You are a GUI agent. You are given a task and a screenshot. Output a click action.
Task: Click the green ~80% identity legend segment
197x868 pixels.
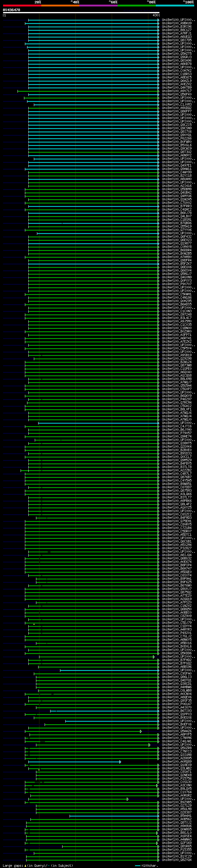[137, 6]
